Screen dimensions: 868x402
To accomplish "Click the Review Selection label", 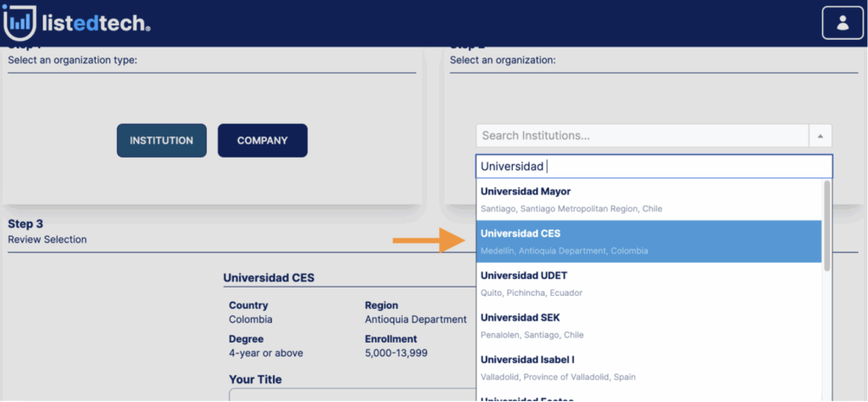I will pyautogui.click(x=47, y=240).
